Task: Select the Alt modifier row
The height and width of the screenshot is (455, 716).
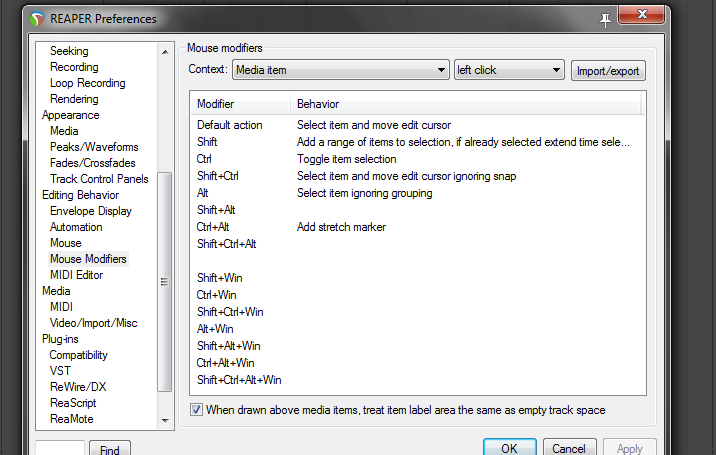Action: pyautogui.click(x=418, y=193)
